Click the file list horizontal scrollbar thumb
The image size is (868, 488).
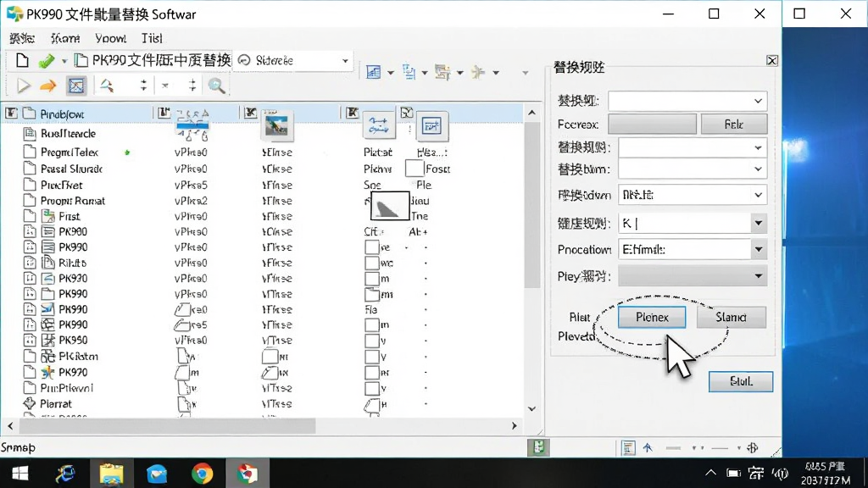pos(168,425)
